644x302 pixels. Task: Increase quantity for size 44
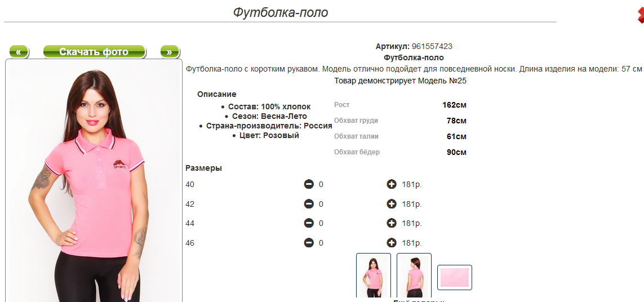coord(392,223)
